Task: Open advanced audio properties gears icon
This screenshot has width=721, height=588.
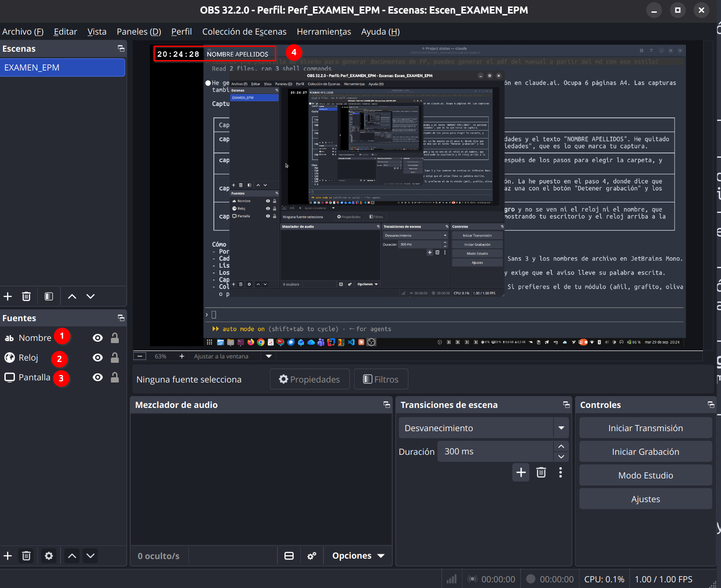Action: pyautogui.click(x=312, y=556)
